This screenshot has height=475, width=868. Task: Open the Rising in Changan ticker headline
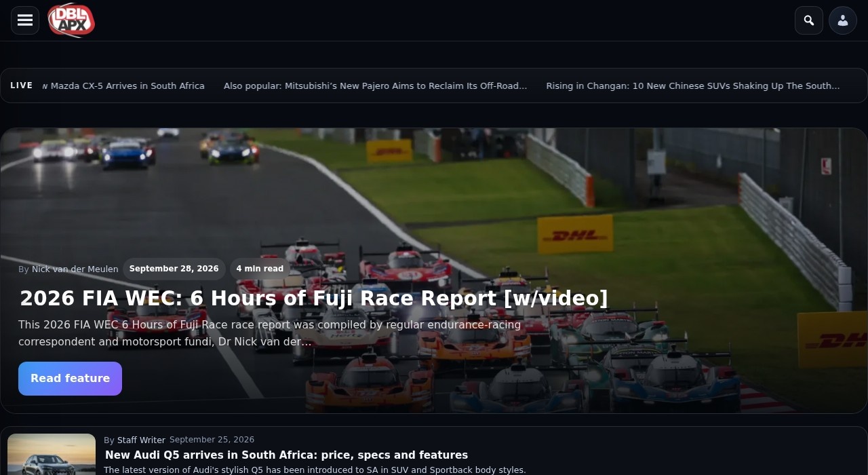(693, 86)
